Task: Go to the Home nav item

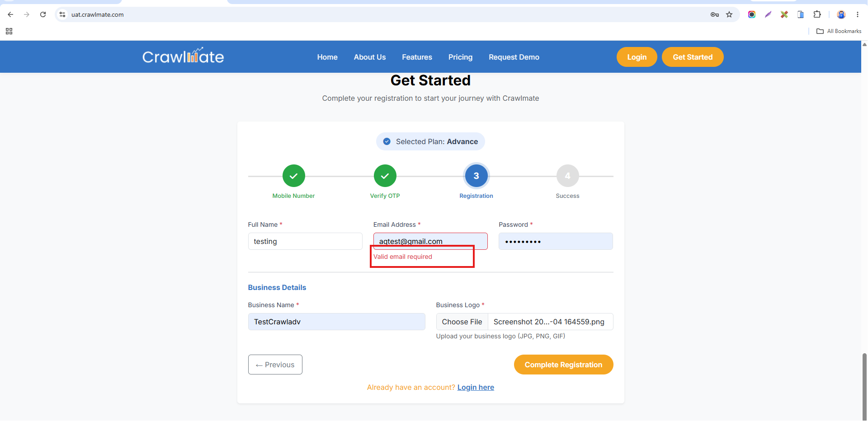Action: click(327, 57)
